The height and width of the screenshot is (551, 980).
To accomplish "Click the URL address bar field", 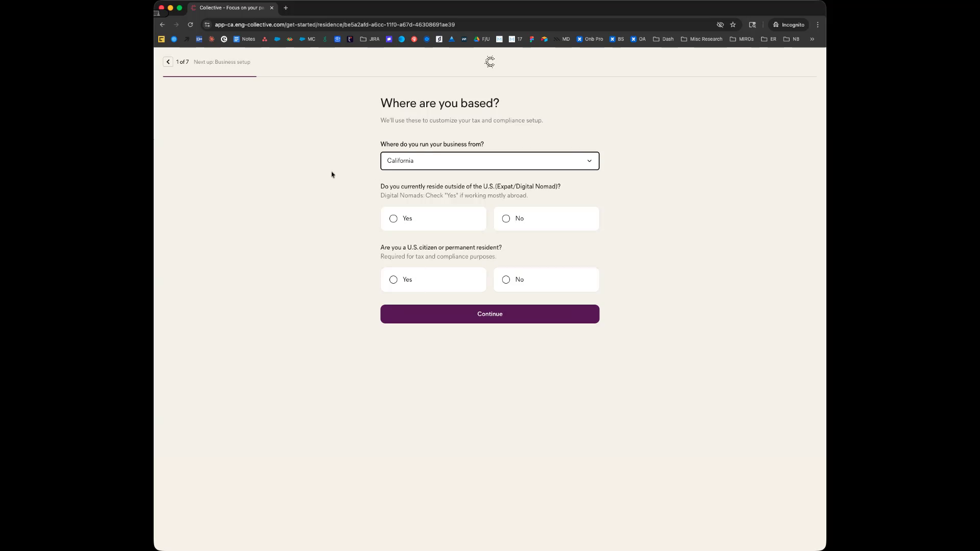I will click(x=408, y=24).
